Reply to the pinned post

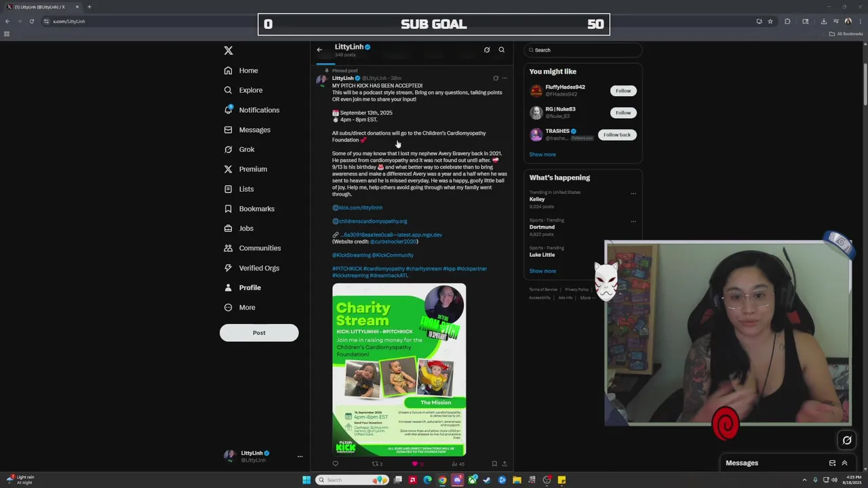point(335,464)
